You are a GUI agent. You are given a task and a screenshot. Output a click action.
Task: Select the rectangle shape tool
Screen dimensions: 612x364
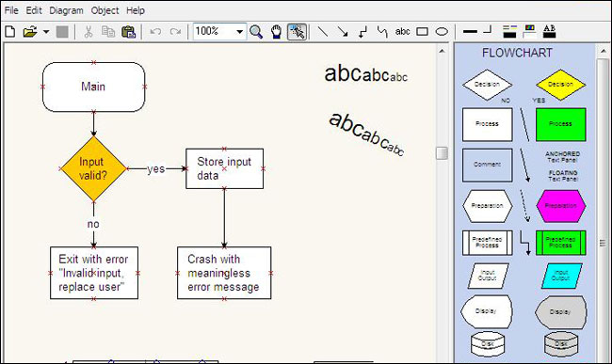pos(423,32)
